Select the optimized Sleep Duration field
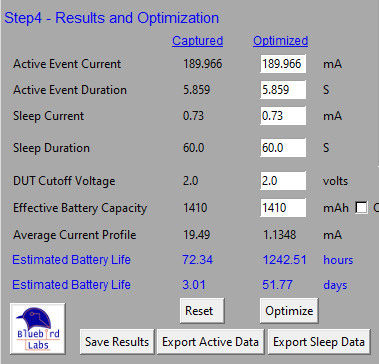Screen dimensions: 379x364 click(x=283, y=148)
